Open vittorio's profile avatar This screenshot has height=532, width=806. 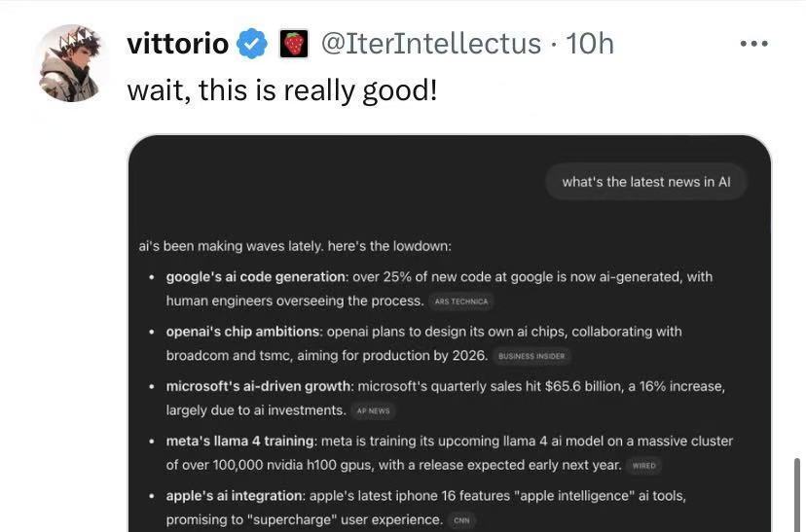[x=70, y=63]
